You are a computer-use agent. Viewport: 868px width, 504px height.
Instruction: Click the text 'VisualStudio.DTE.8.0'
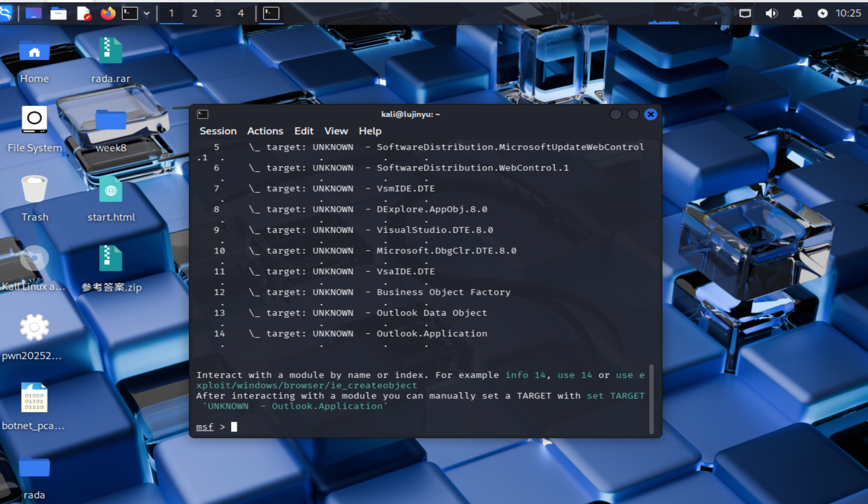coord(435,230)
